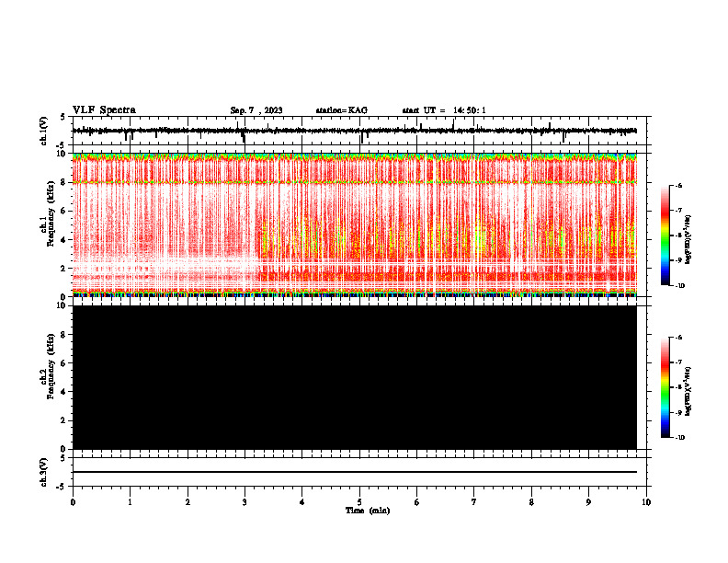This screenshot has height=563, width=728.
Task: Click tick label "9" on the Time axis
Action: [x=588, y=502]
